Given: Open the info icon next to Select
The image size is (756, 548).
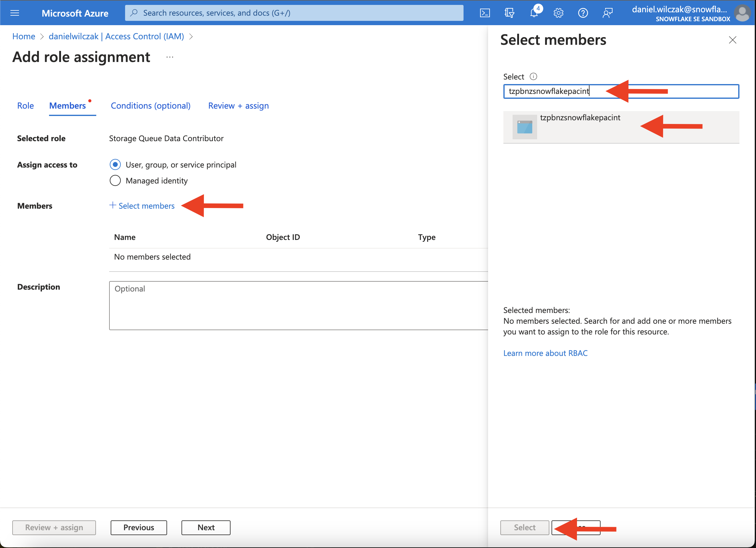Looking at the screenshot, I should 533,76.
